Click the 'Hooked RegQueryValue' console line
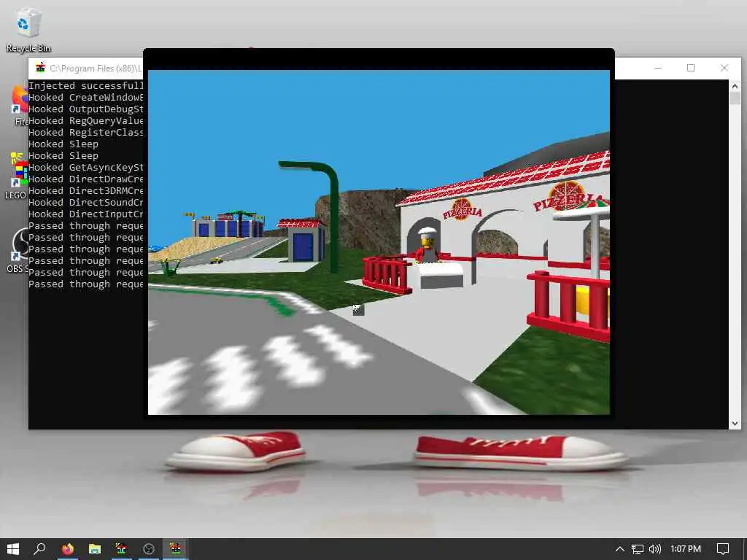Screen dimensions: 747x560 [x=86, y=120]
